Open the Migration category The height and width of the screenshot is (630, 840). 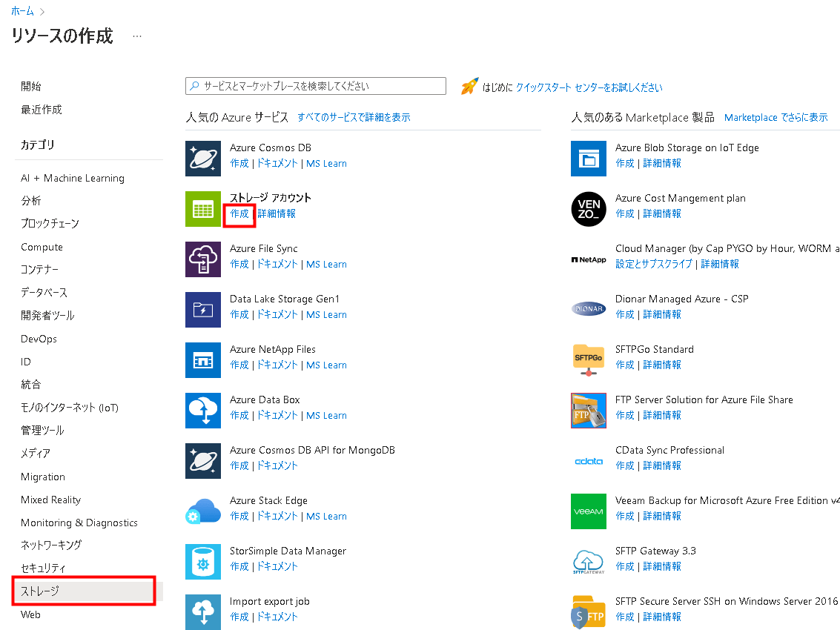click(x=43, y=477)
